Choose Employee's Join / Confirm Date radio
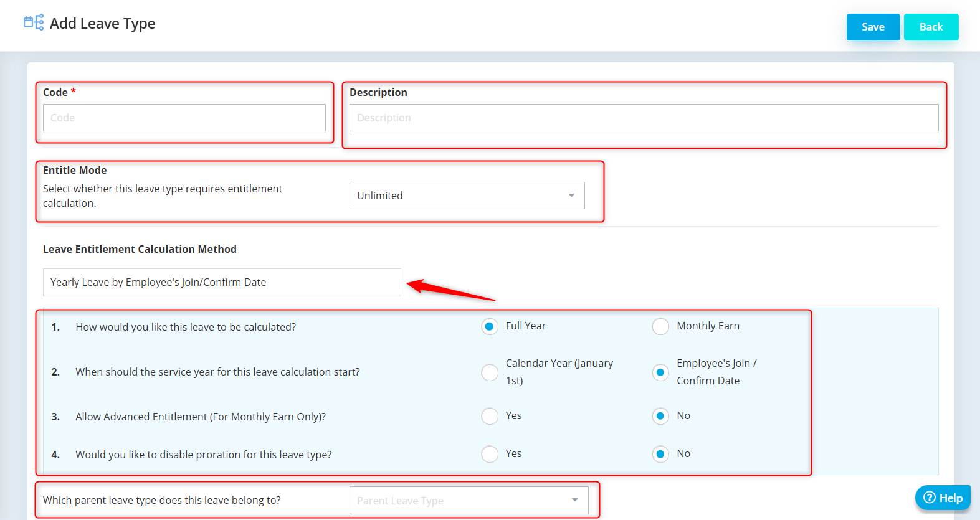Screen dimensions: 980x520 click(660, 372)
